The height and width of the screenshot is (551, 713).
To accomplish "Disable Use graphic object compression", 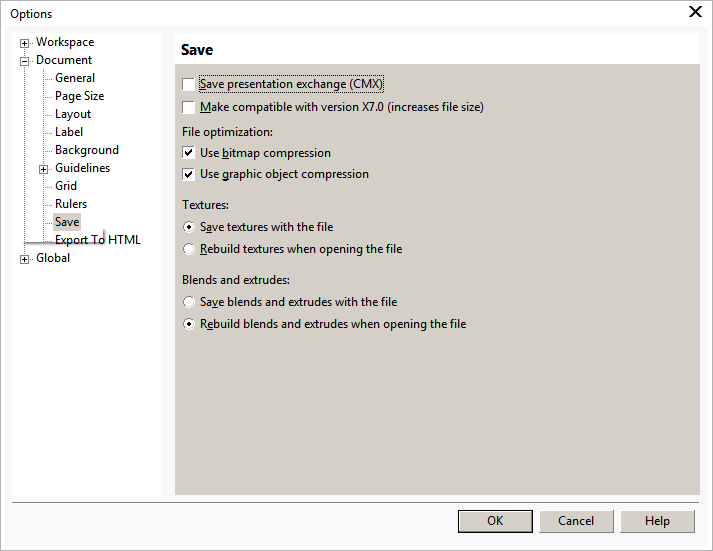I will [x=189, y=175].
